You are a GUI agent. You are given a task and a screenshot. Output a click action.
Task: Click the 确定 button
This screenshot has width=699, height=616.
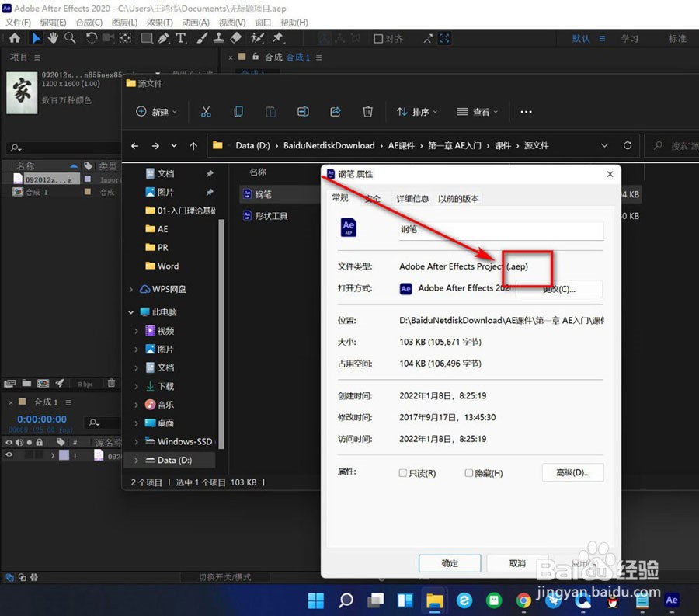(x=450, y=563)
